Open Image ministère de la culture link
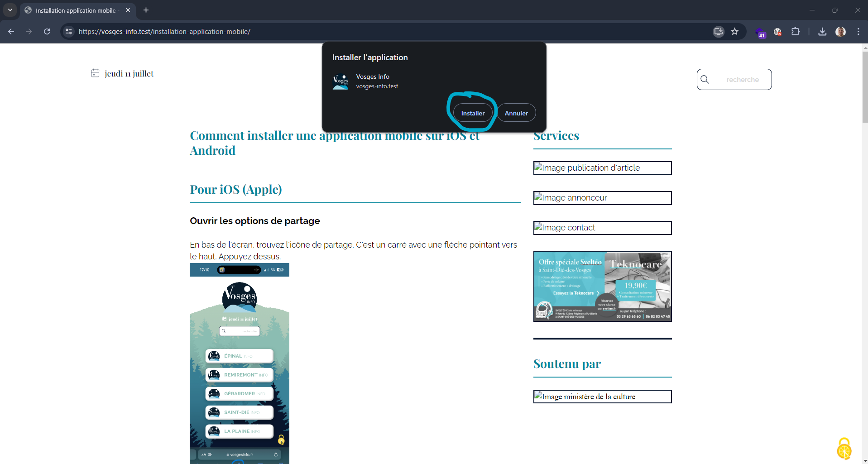The image size is (868, 464). 602,397
